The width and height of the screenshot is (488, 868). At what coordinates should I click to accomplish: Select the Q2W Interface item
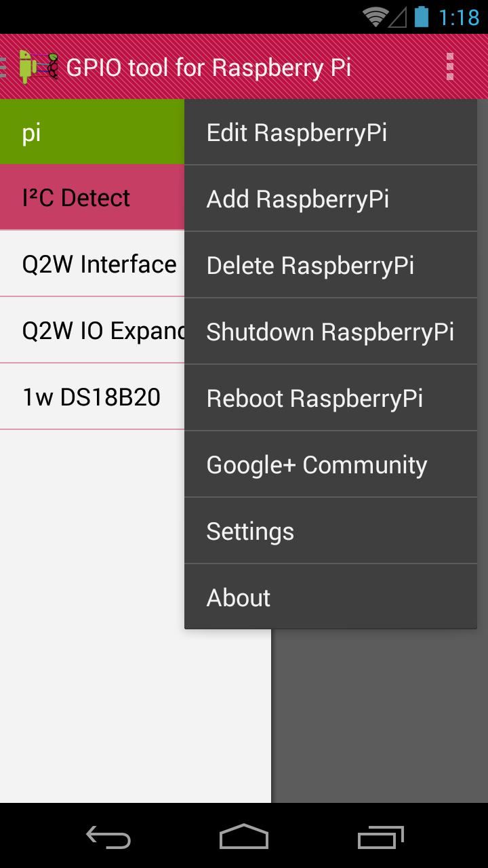(91, 264)
